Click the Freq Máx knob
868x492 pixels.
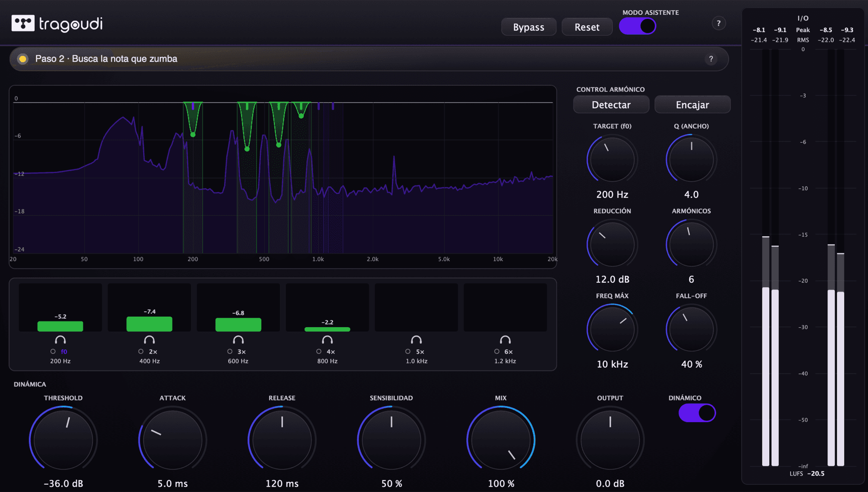pos(612,329)
